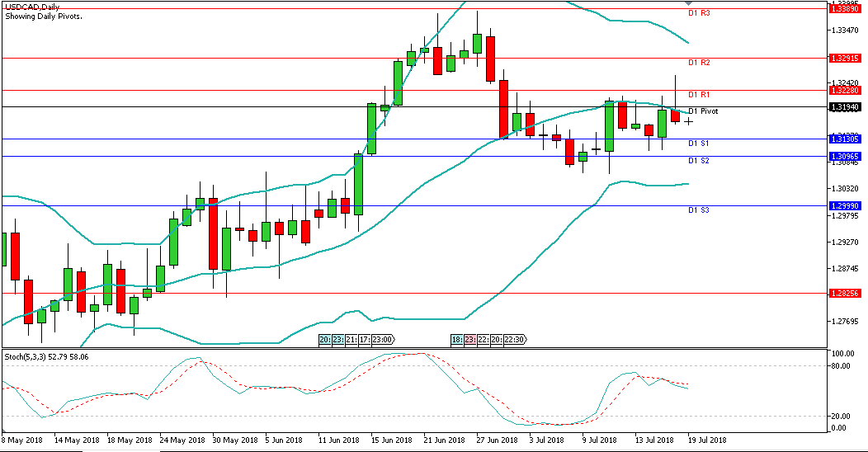Image resolution: width=868 pixels, height=452 pixels.
Task: Click the red 1.33890 price tag
Action: coord(846,8)
